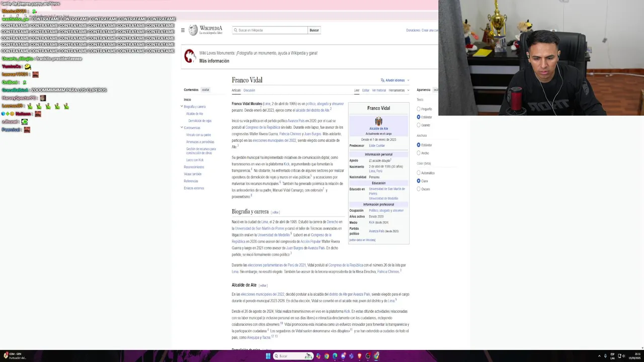Go to Reconocimientos in contents
The image size is (644, 362).
tap(194, 167)
